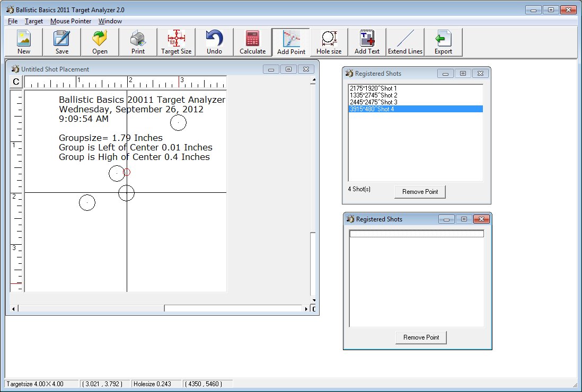Activate the Add Point tool
Image resolution: width=582 pixels, height=392 pixels.
click(x=291, y=42)
